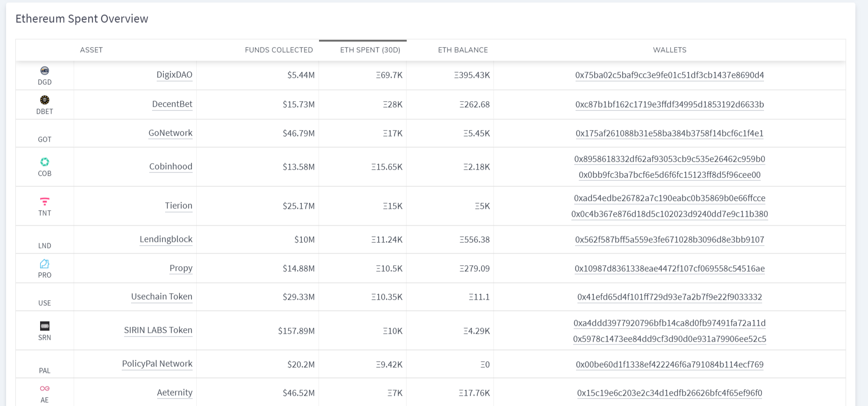Open the Lendingblock asset page
868x406 pixels.
click(x=166, y=239)
